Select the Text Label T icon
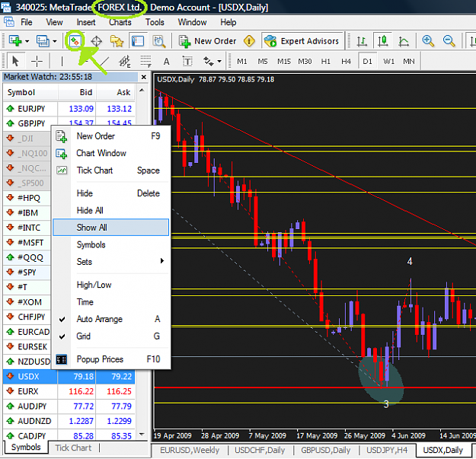 187,62
